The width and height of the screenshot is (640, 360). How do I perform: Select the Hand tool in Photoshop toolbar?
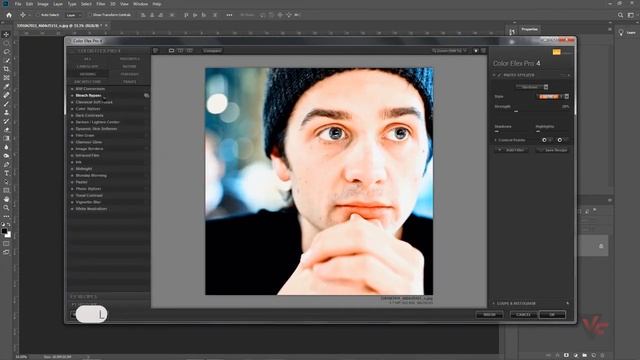point(6,199)
